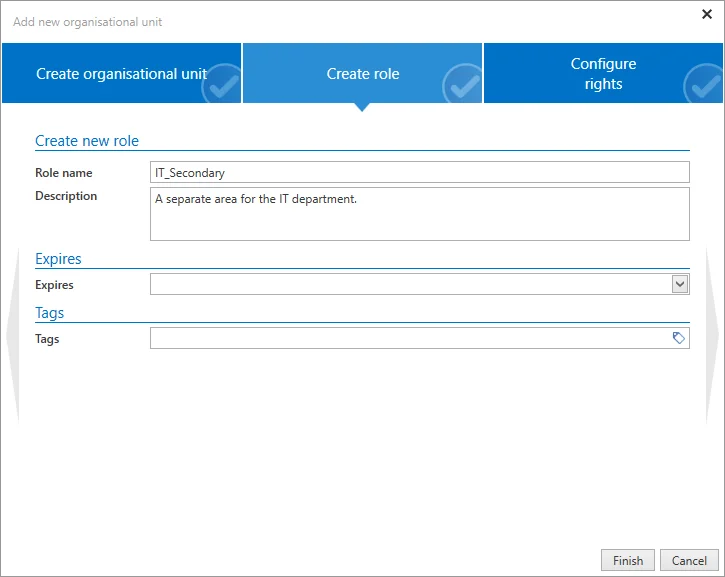Focus the Role name input field

coord(420,172)
